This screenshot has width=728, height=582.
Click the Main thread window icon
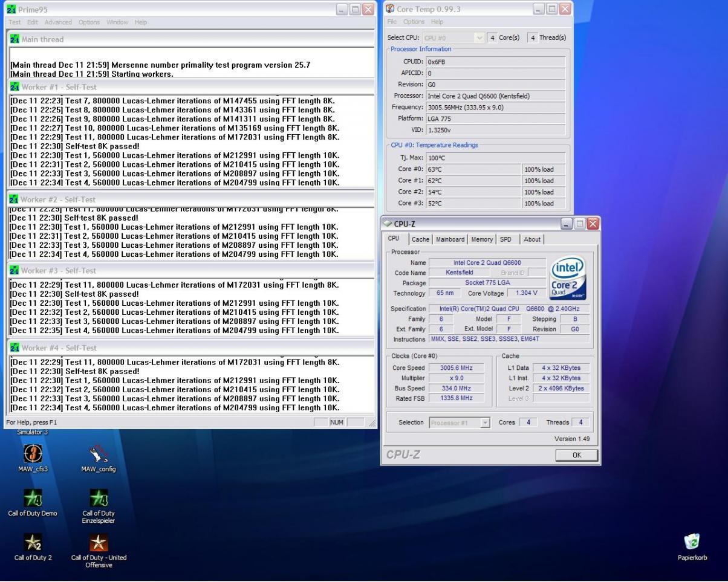(x=15, y=39)
